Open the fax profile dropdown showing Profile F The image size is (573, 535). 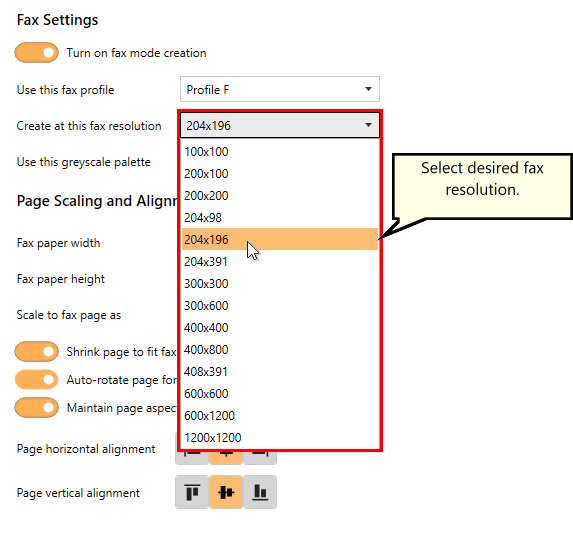tap(280, 89)
